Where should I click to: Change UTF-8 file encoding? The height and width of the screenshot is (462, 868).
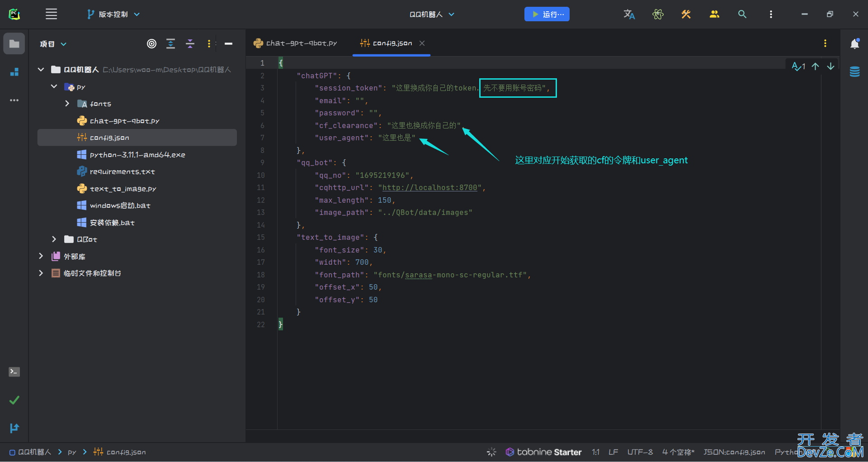[640, 452]
